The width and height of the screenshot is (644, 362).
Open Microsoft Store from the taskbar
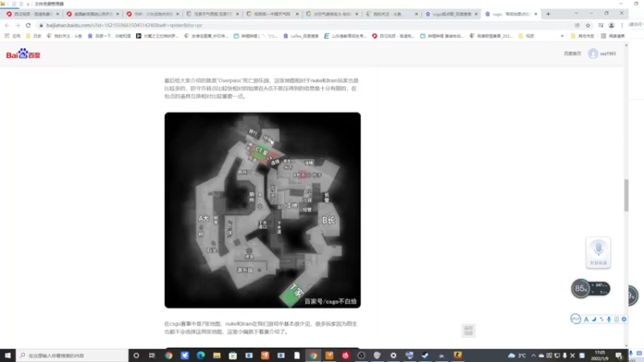pyautogui.click(x=233, y=356)
